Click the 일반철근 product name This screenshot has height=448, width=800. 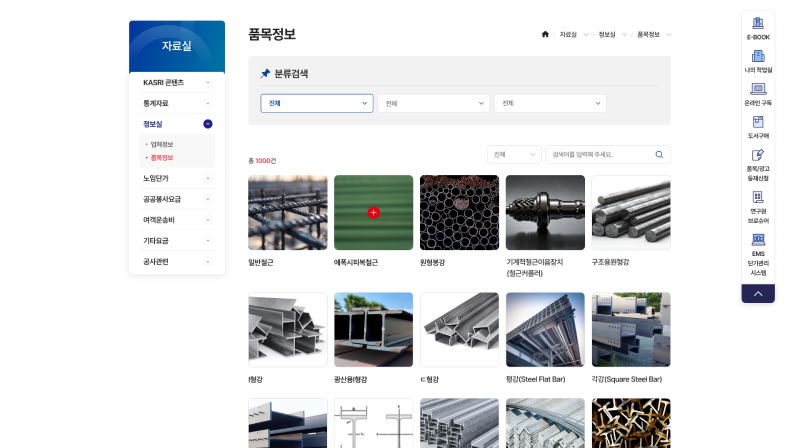(x=261, y=262)
